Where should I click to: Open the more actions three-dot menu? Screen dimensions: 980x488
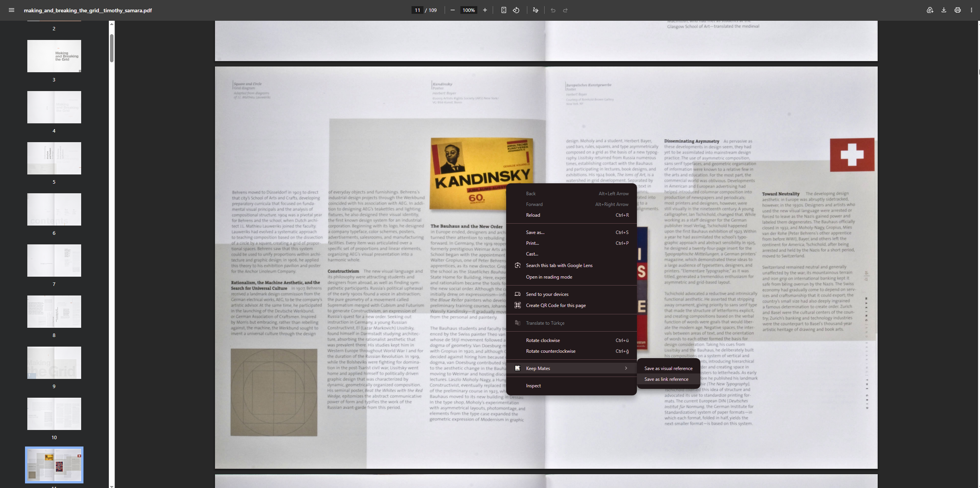tap(972, 10)
